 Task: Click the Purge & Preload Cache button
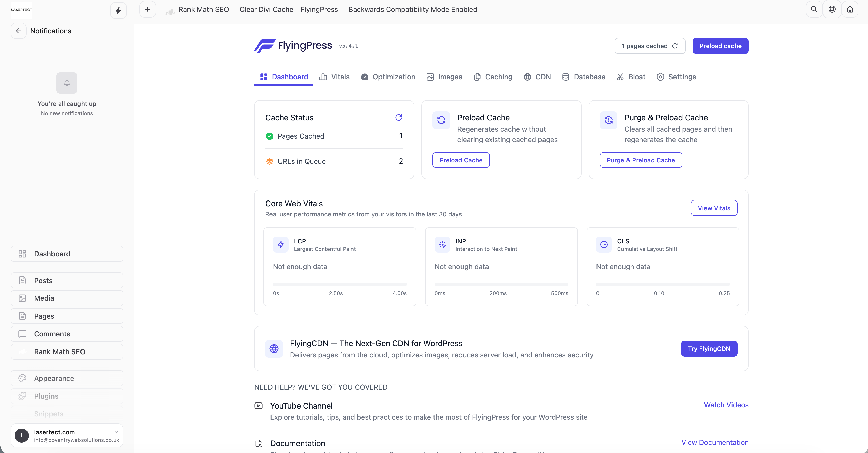(x=641, y=160)
